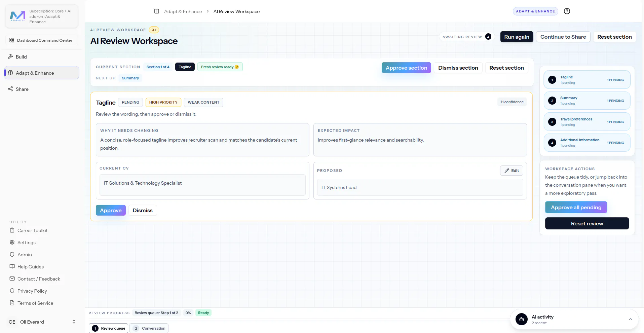
Task: Dismiss the Tagline suggestion
Action: [143, 210]
